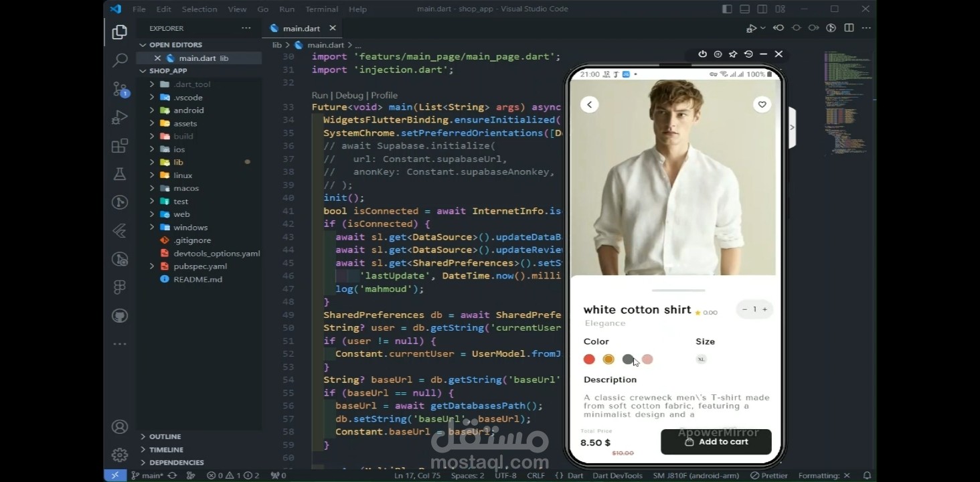The image size is (980, 482).
Task: Open the Manage gear menu
Action: click(x=120, y=455)
